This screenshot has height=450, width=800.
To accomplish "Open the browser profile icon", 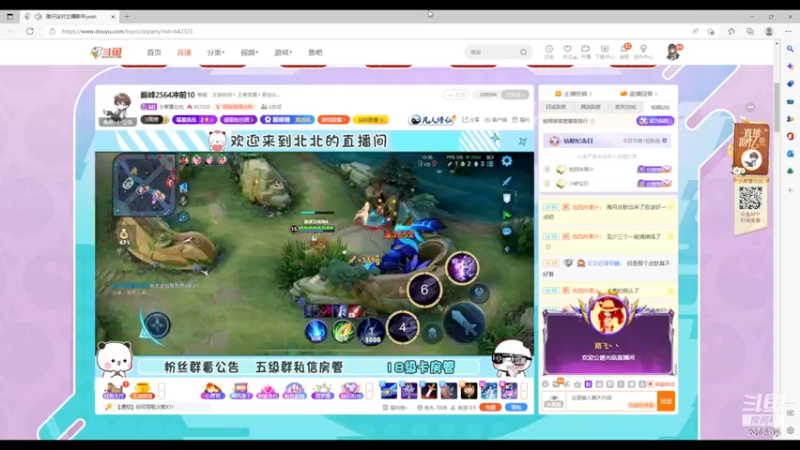I will pyautogui.click(x=769, y=31).
